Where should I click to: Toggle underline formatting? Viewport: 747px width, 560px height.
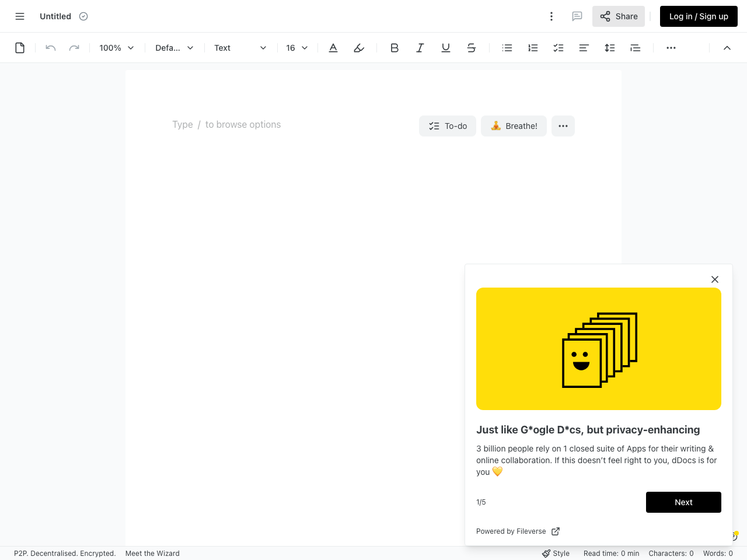pyautogui.click(x=445, y=47)
